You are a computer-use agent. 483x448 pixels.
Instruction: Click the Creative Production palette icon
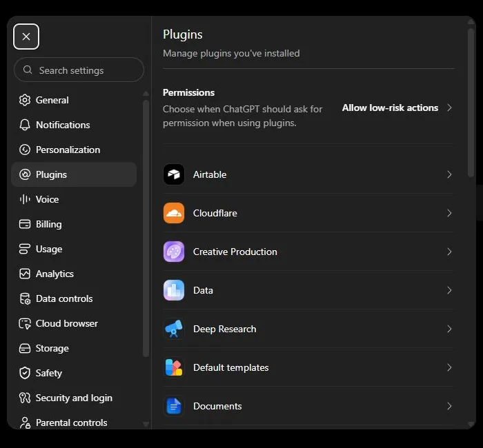tap(174, 252)
